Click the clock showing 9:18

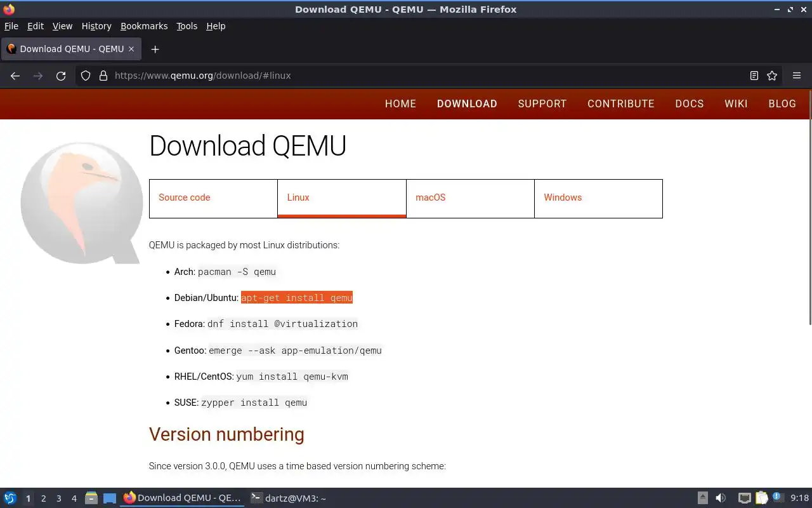click(799, 498)
